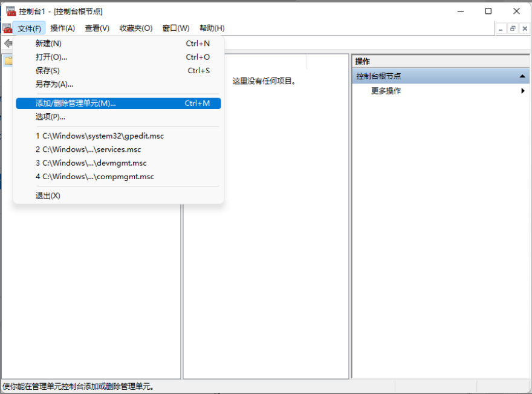Open the 查看(V) menu
This screenshot has width=532, height=394.
(x=97, y=28)
